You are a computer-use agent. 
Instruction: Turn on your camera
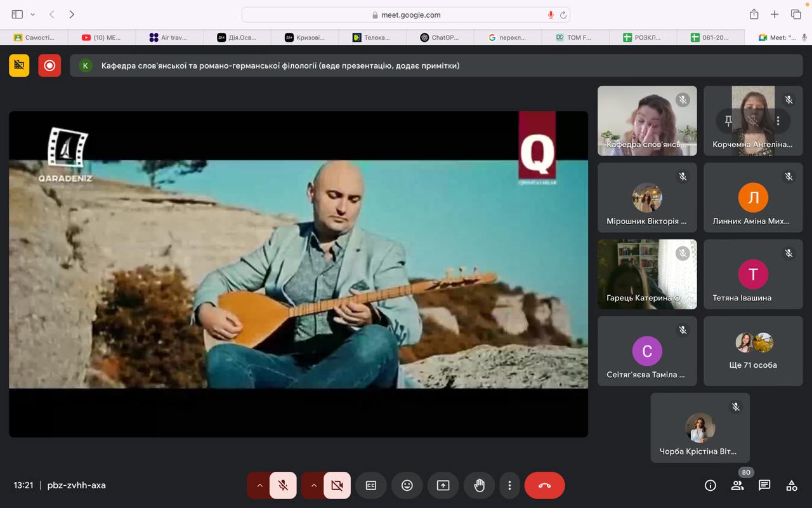[x=337, y=486]
